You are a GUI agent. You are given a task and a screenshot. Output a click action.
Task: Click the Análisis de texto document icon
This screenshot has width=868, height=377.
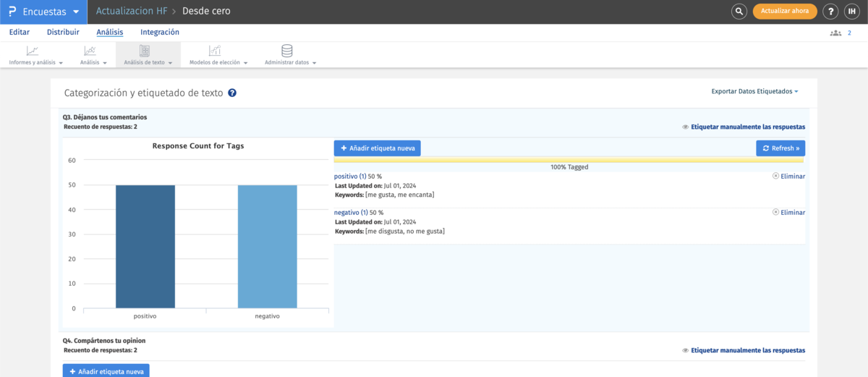144,51
